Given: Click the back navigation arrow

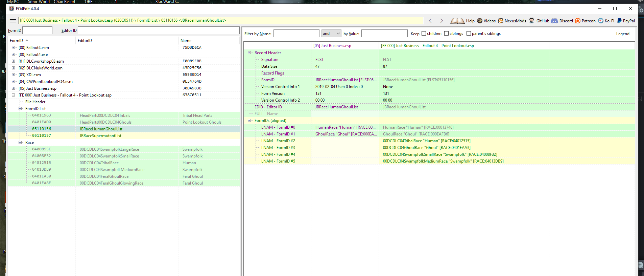Looking at the screenshot, I should (430, 21).
